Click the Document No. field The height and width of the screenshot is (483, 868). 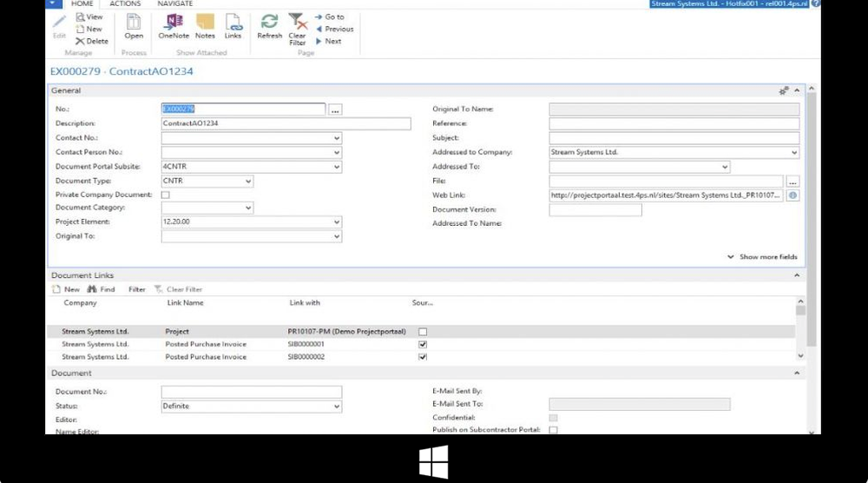coord(252,392)
